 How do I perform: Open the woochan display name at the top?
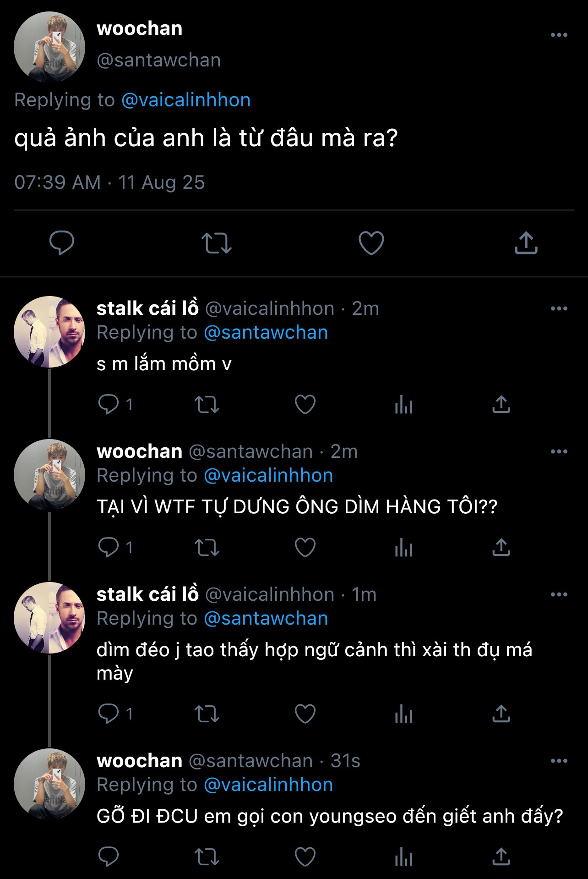pos(140,28)
